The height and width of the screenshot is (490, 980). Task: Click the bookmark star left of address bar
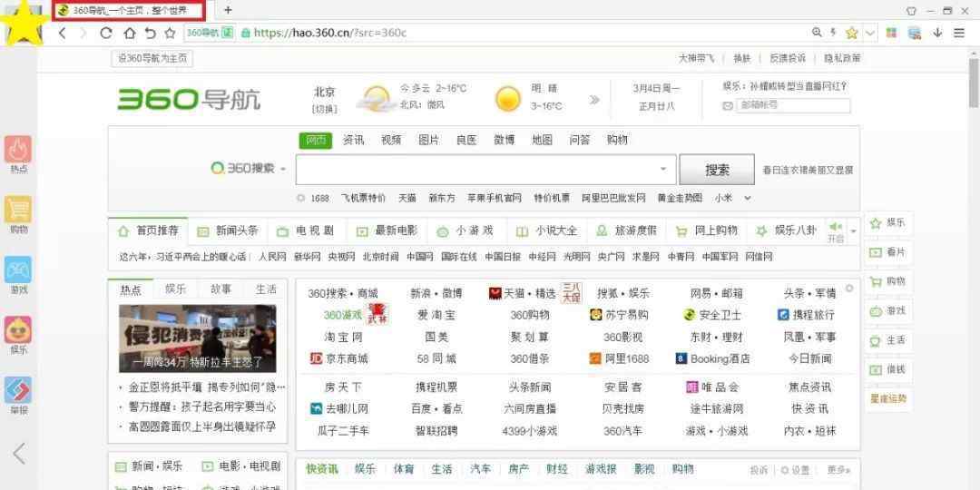click(170, 34)
